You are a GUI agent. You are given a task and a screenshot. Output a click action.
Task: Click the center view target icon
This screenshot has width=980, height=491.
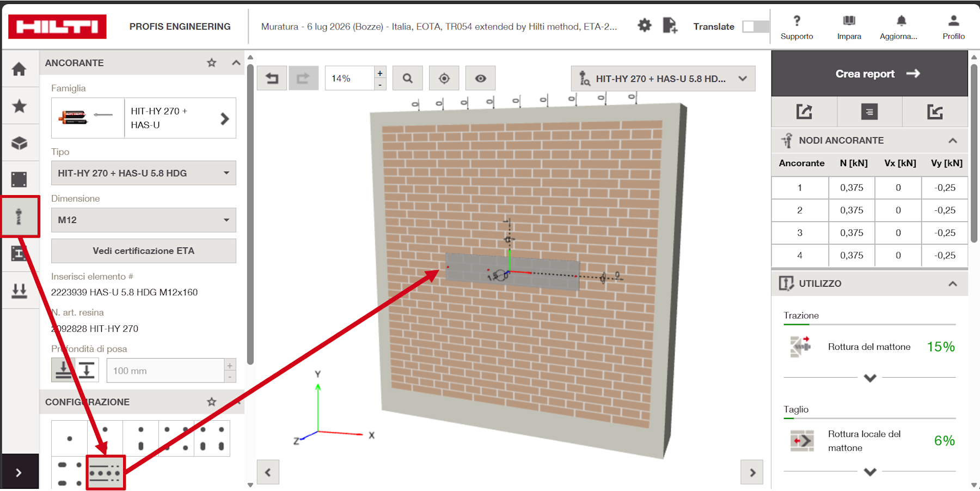[x=444, y=78]
